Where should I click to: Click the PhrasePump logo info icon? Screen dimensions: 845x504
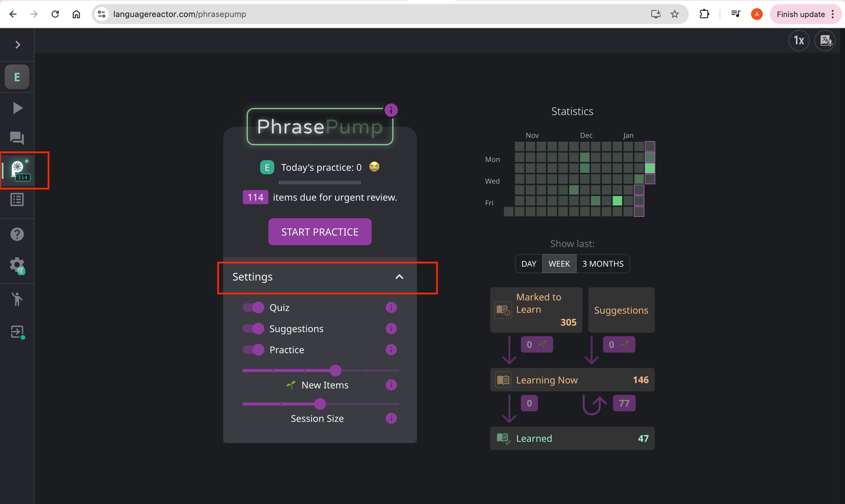pyautogui.click(x=391, y=110)
